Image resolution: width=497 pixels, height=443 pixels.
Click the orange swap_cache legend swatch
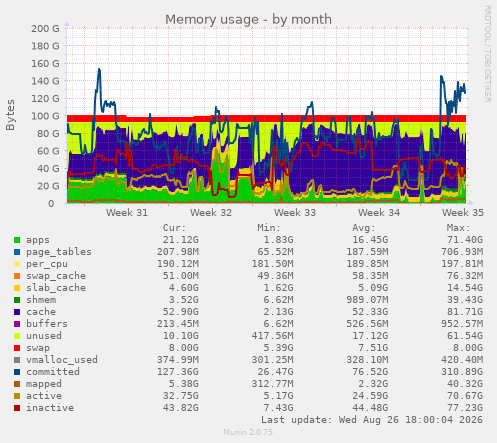(x=17, y=276)
